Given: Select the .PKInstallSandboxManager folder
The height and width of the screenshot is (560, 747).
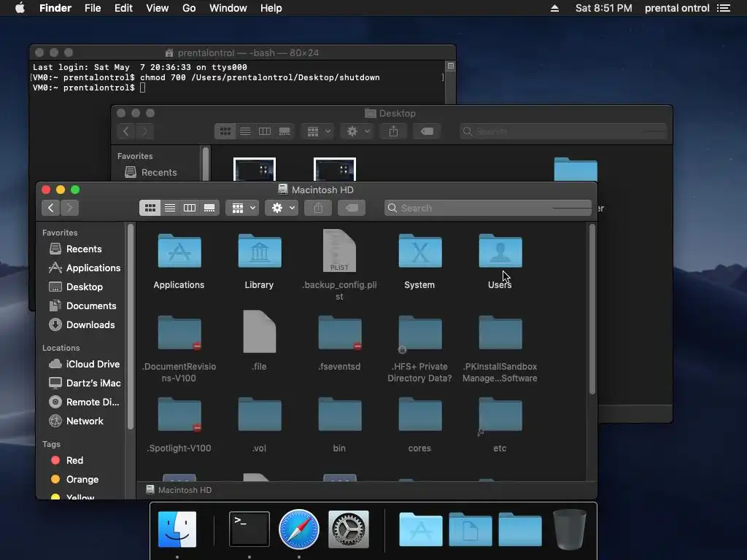Looking at the screenshot, I should pyautogui.click(x=500, y=332).
